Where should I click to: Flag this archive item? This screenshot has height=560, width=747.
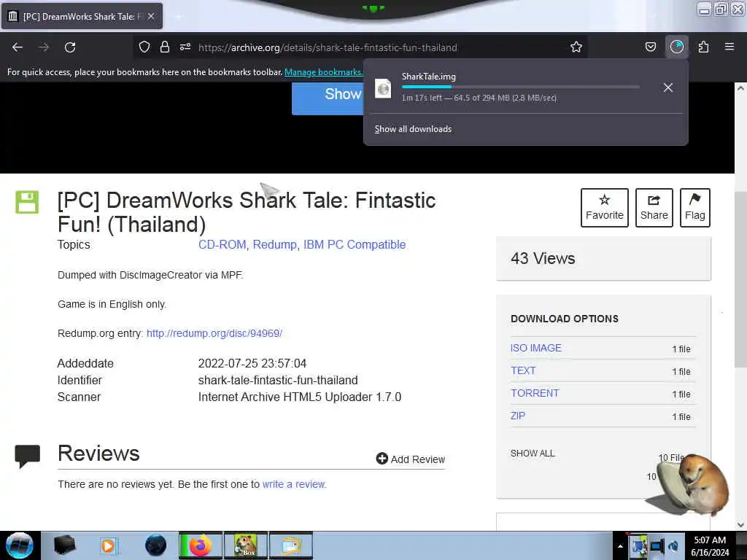click(695, 208)
